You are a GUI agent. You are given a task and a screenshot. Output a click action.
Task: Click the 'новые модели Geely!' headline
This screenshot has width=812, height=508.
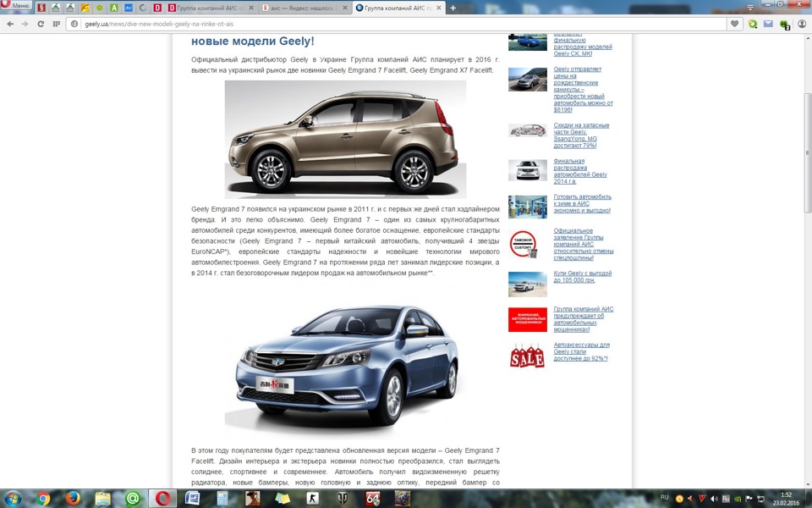pyautogui.click(x=253, y=41)
